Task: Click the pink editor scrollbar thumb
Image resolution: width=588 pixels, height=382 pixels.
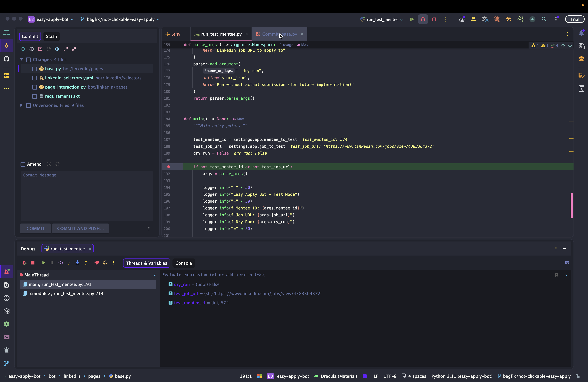Action: tap(572, 206)
